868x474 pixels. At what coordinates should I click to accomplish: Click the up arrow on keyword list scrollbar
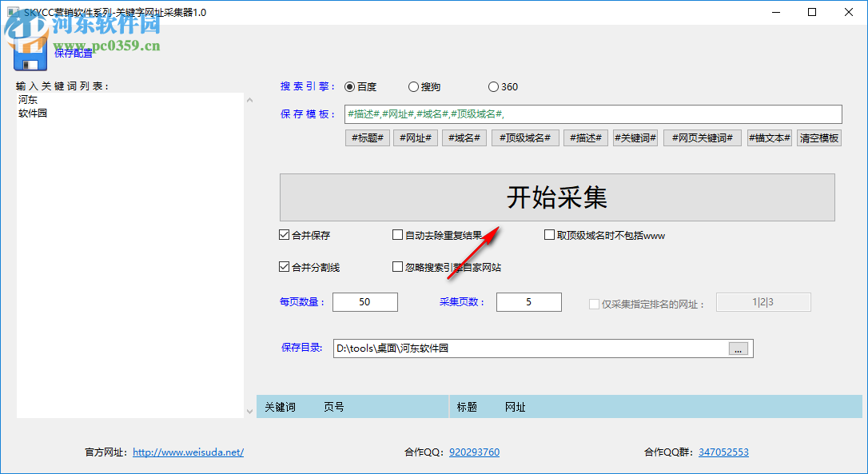[x=249, y=99]
